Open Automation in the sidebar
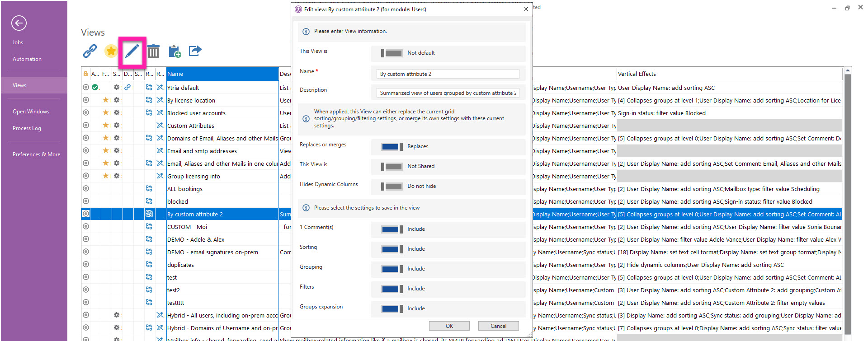The width and height of the screenshot is (868, 341). tap(27, 59)
